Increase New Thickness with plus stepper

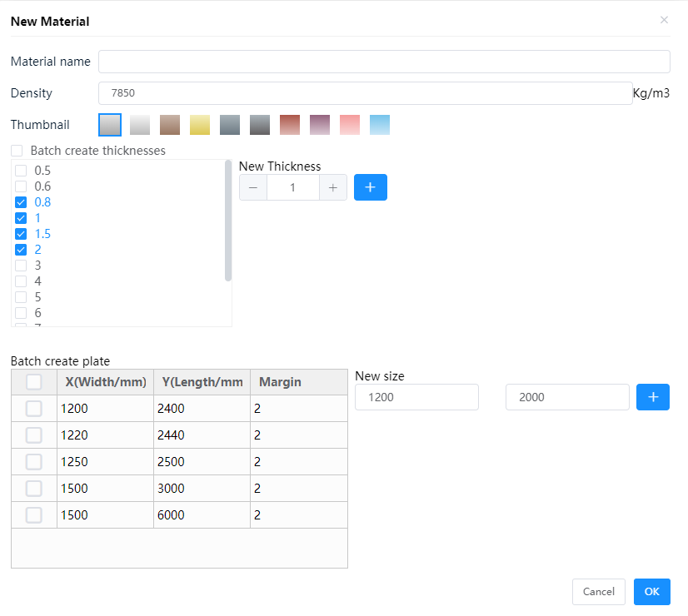click(x=333, y=187)
